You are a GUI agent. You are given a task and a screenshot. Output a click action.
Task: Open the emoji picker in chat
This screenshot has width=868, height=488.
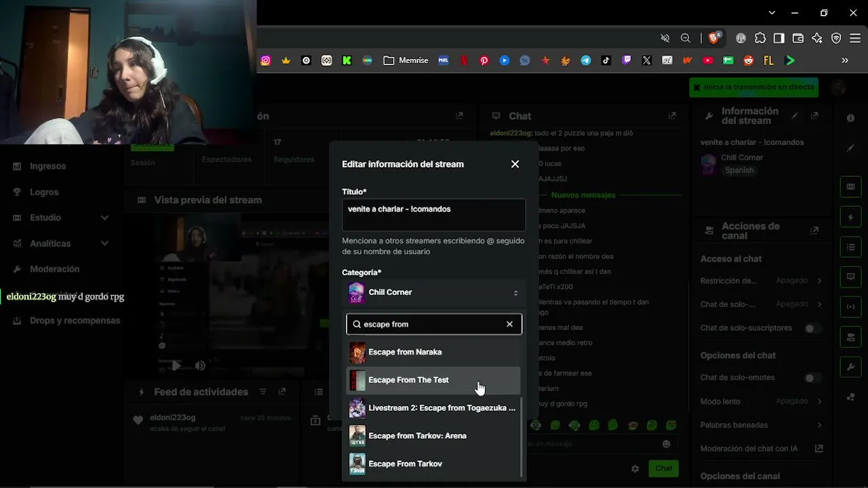pos(666,444)
